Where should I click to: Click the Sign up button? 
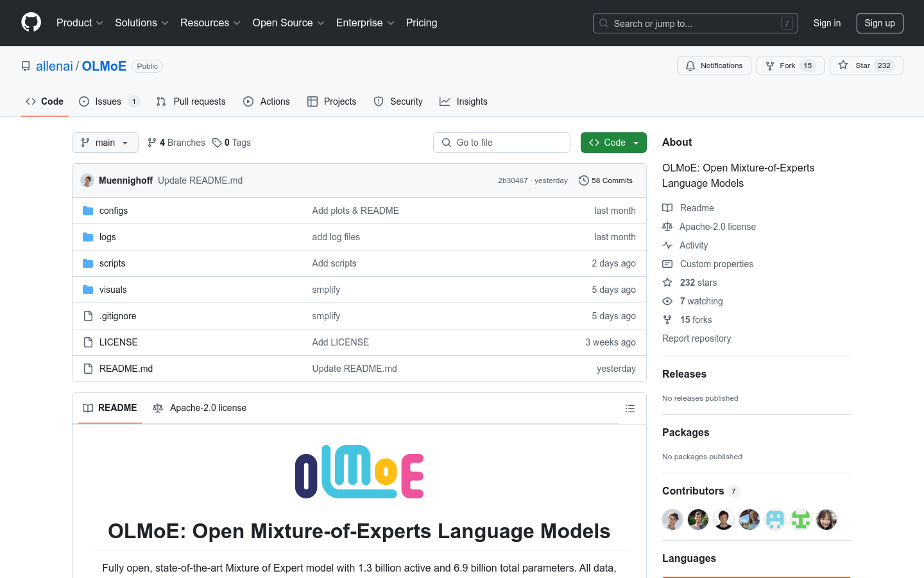[x=880, y=23]
